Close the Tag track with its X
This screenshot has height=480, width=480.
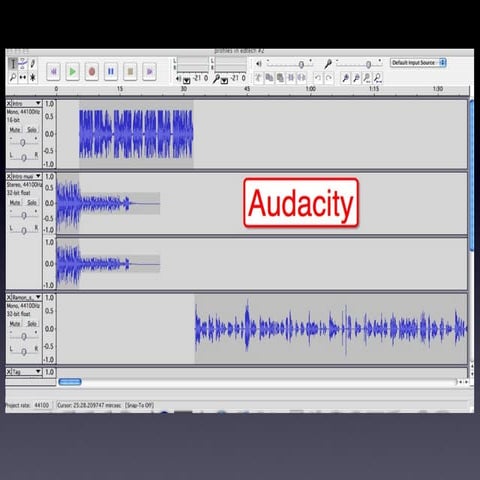(x=9, y=372)
